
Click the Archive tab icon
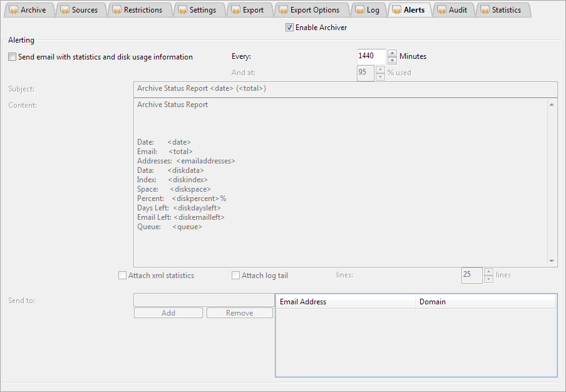[13, 10]
